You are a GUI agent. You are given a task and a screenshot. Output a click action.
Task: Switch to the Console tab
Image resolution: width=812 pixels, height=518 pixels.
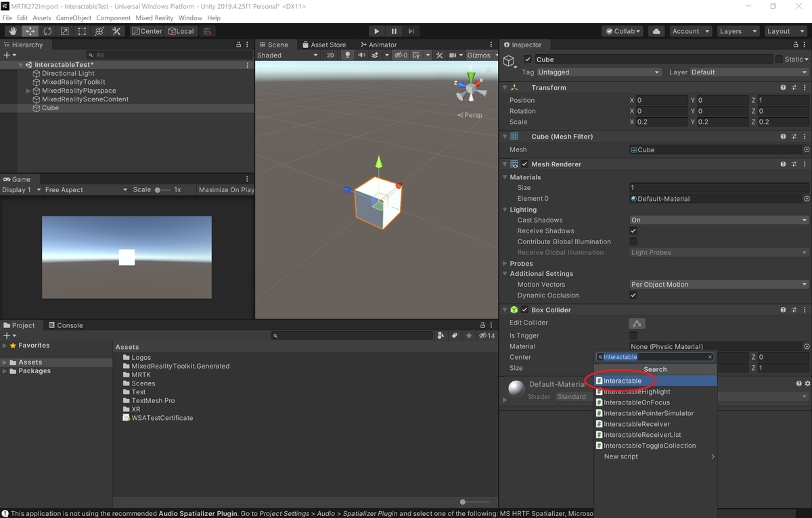pyautogui.click(x=65, y=325)
